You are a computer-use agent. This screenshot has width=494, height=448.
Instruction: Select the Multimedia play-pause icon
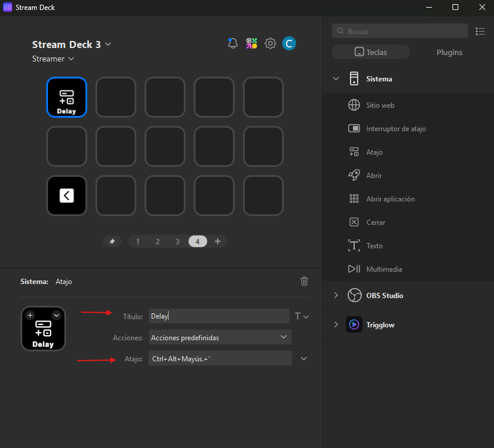tap(354, 269)
